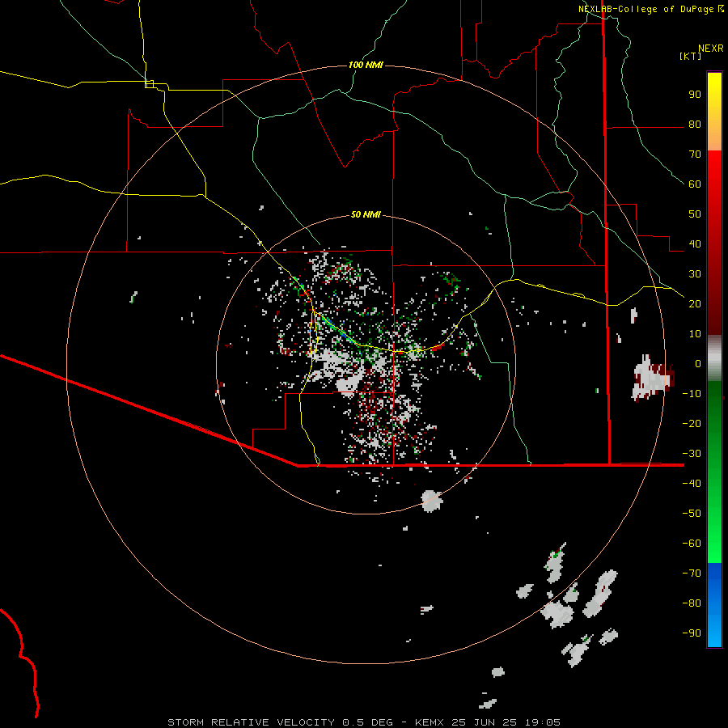Click the -60 scale value
728x728 pixels.
(x=692, y=544)
